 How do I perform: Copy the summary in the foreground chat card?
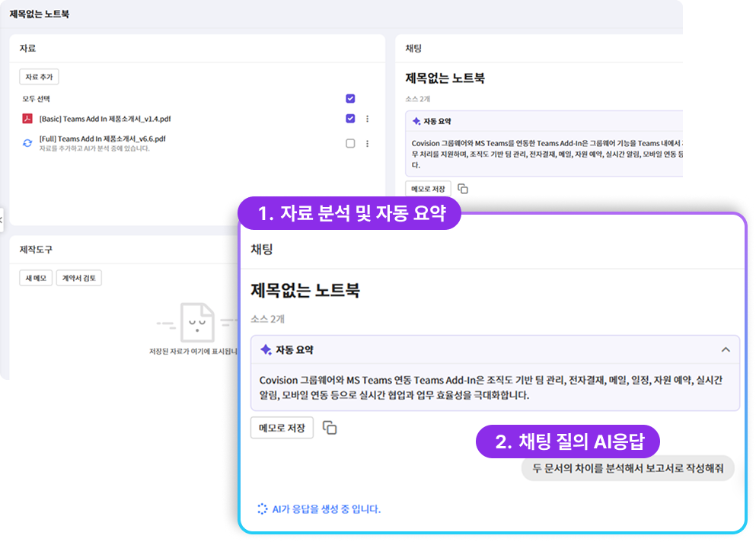[x=330, y=428]
